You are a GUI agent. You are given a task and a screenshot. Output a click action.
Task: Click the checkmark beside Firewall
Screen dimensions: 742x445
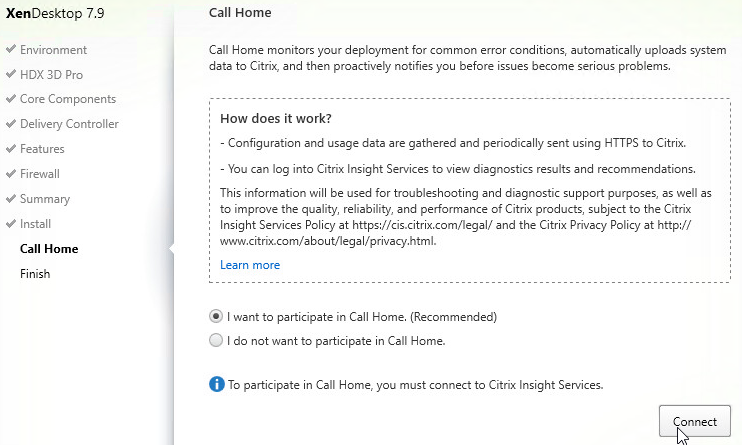click(x=11, y=173)
